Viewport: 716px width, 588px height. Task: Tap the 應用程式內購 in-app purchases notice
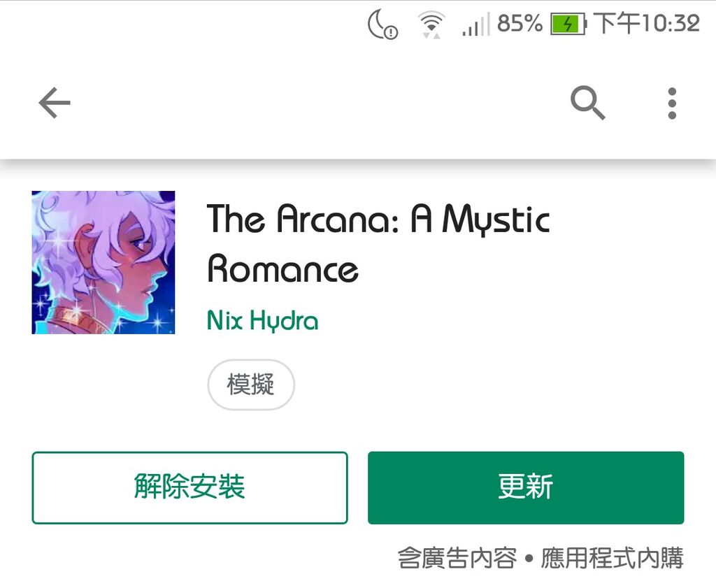pyautogui.click(x=612, y=558)
